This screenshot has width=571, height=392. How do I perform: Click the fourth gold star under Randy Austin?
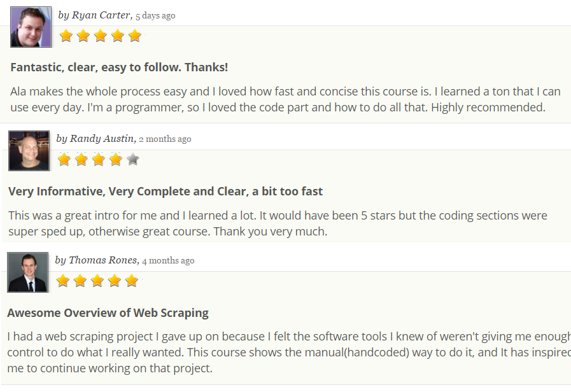point(116,160)
